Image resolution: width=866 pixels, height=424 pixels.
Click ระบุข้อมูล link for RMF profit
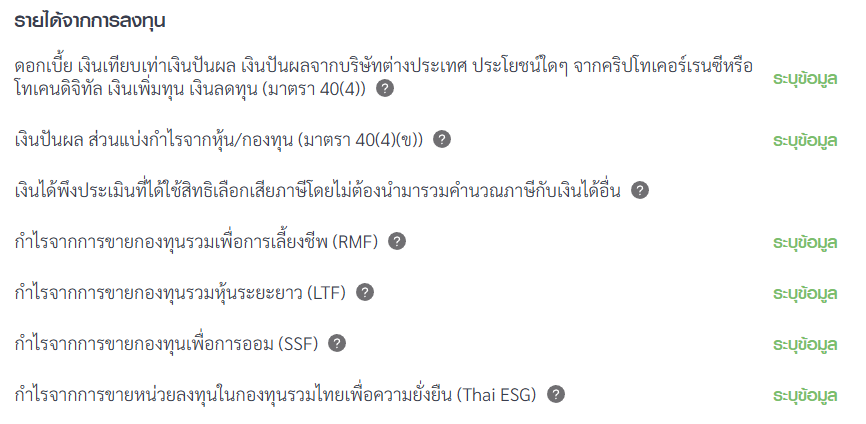[x=805, y=243]
